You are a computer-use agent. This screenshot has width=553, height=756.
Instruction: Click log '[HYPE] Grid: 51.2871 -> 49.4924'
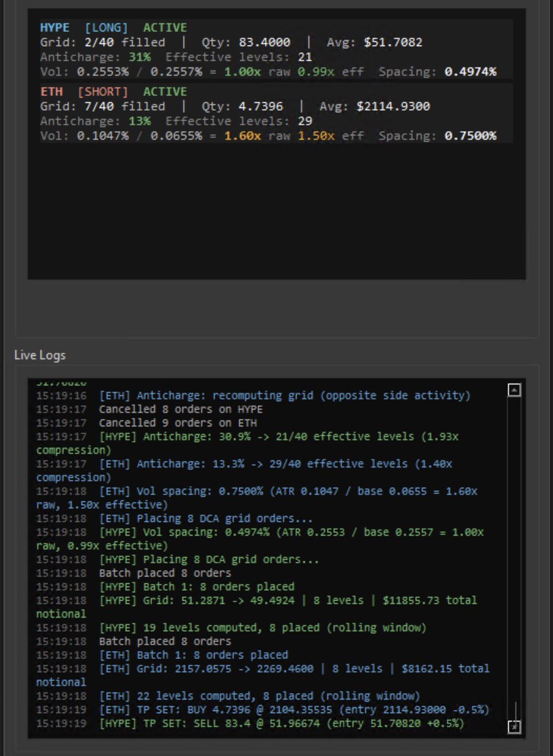pos(257,607)
